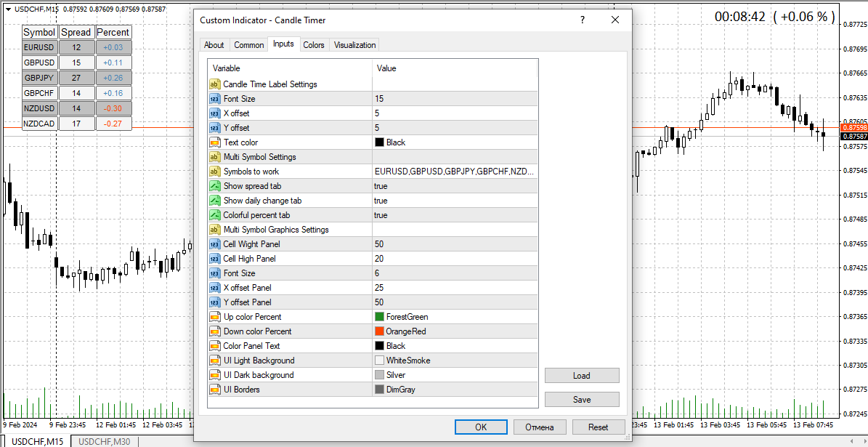Switch to the Visualization tab
868x447 pixels.
pyautogui.click(x=354, y=44)
